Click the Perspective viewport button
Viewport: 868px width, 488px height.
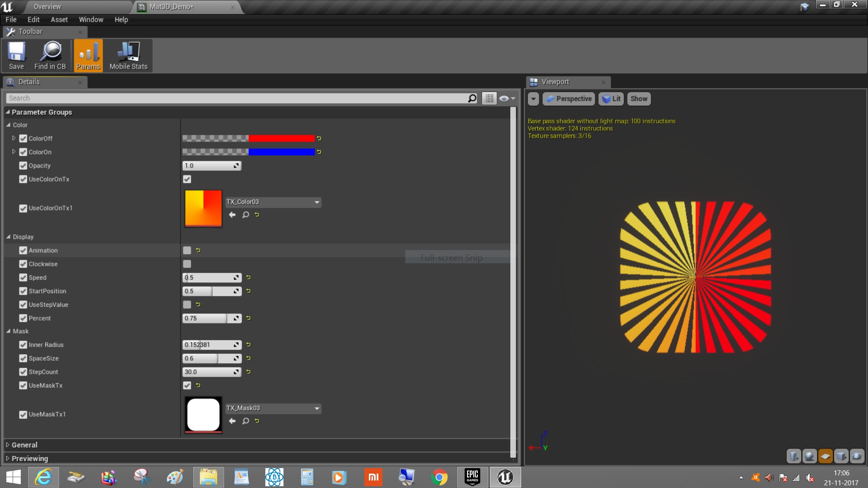click(569, 99)
